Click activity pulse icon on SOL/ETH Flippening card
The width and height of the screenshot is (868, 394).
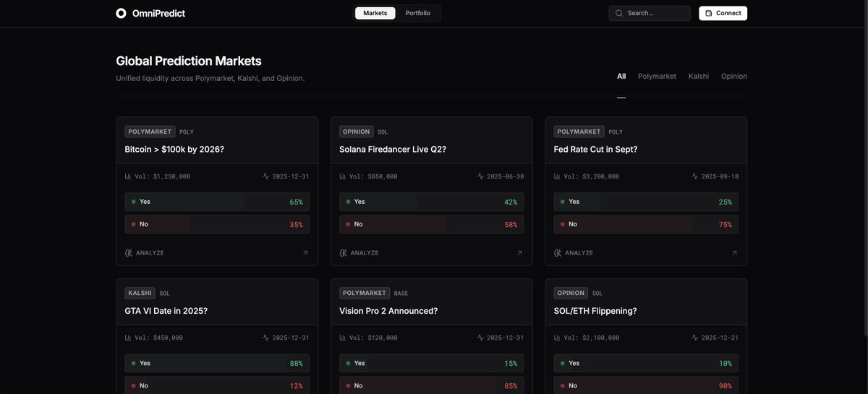click(695, 338)
